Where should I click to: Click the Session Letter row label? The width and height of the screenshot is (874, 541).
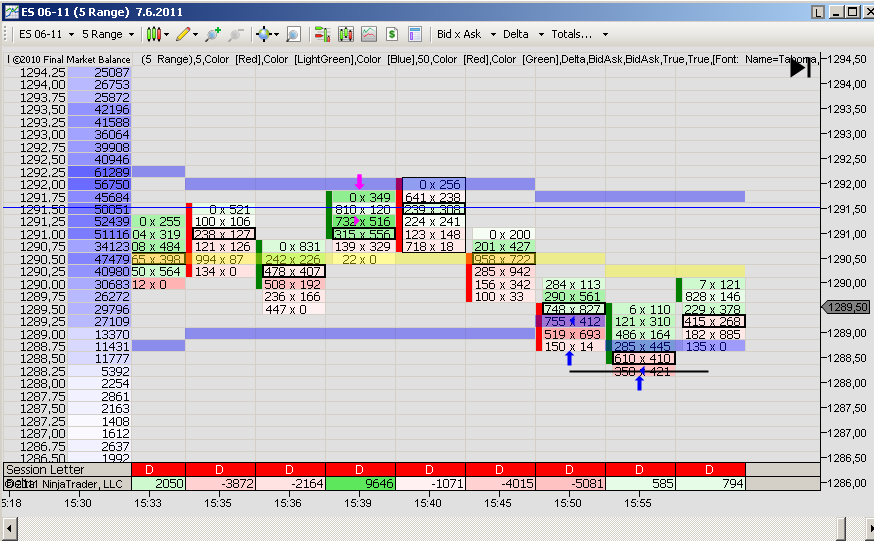click(x=45, y=470)
